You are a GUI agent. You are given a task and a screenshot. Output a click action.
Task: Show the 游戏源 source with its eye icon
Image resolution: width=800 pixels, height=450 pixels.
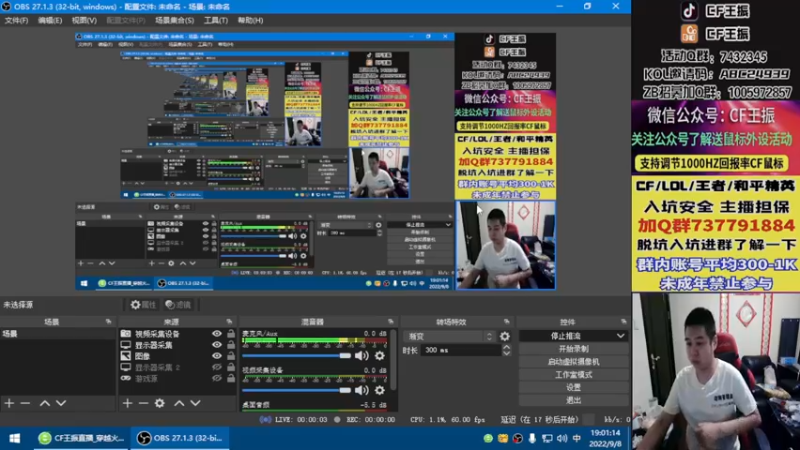(x=217, y=379)
